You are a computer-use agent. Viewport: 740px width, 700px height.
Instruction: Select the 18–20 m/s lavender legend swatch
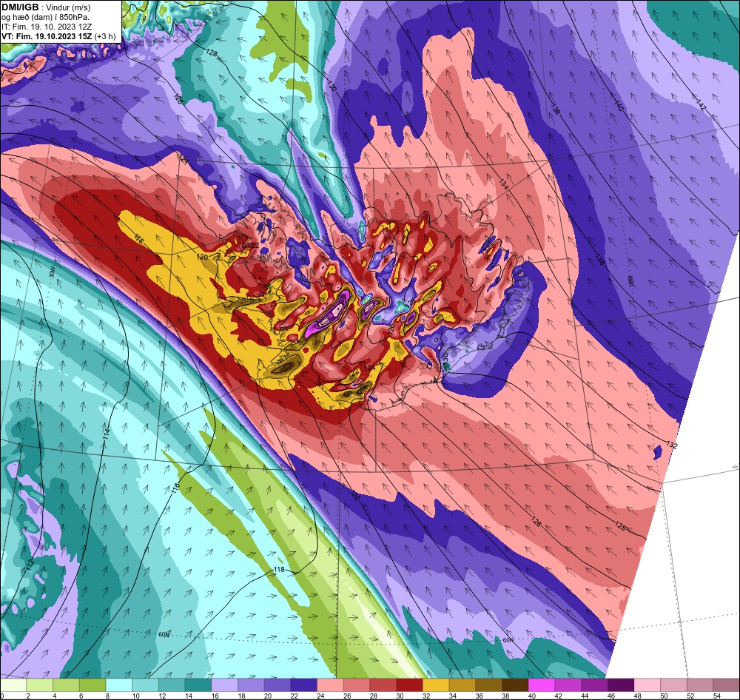[x=251, y=685]
